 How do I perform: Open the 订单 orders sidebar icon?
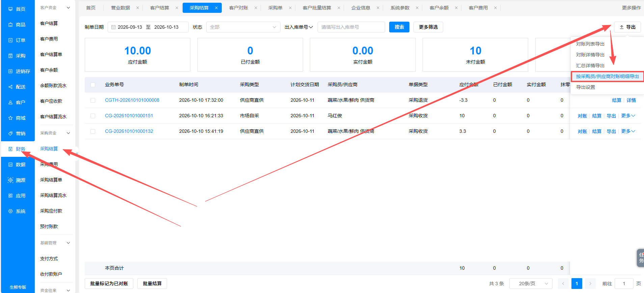click(x=10, y=40)
